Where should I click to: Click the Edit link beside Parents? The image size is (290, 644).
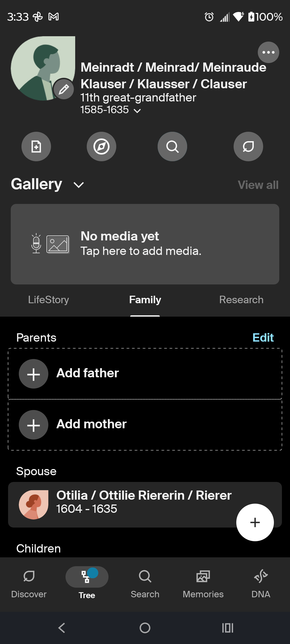click(x=263, y=338)
